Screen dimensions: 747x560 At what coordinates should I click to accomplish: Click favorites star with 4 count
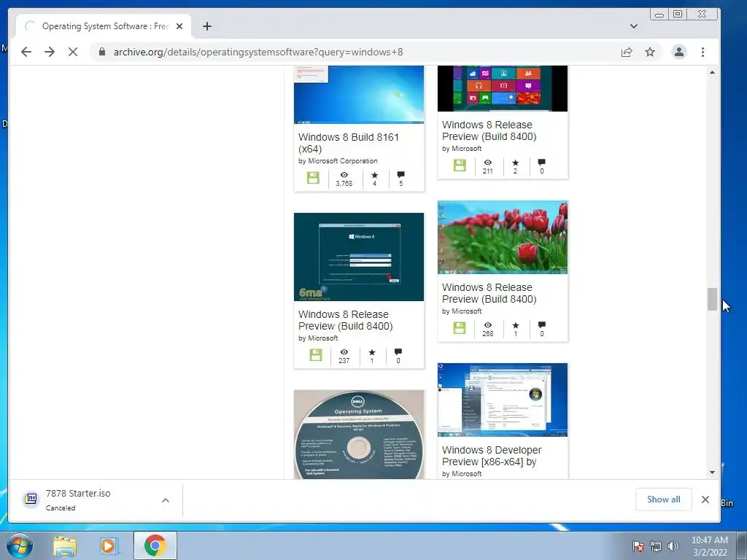click(374, 175)
